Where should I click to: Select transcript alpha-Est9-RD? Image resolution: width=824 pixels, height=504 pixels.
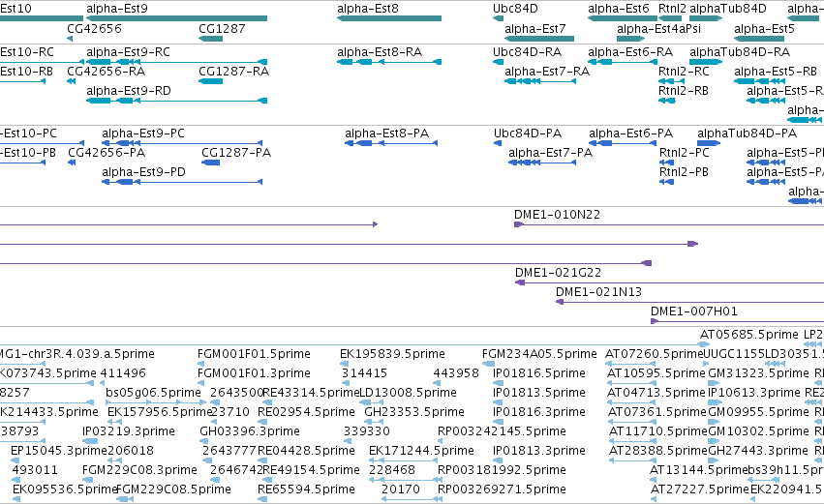click(x=129, y=91)
